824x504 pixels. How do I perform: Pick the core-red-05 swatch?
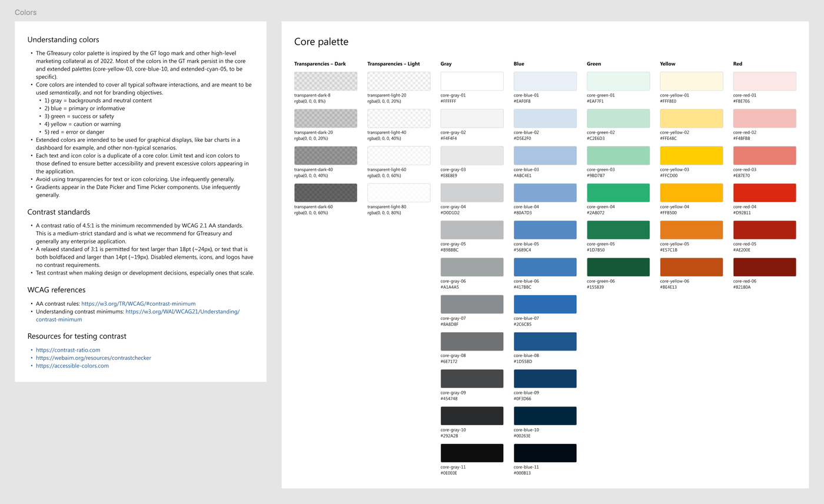pyautogui.click(x=765, y=230)
